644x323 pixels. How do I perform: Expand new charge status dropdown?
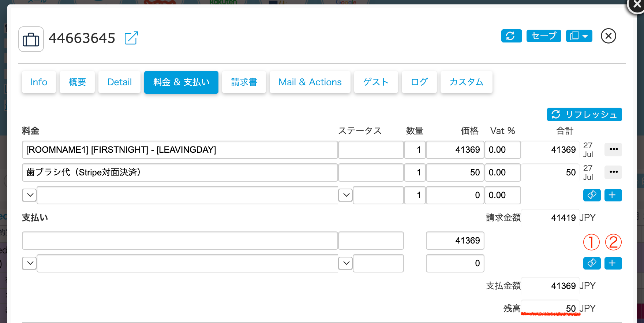pyautogui.click(x=346, y=195)
